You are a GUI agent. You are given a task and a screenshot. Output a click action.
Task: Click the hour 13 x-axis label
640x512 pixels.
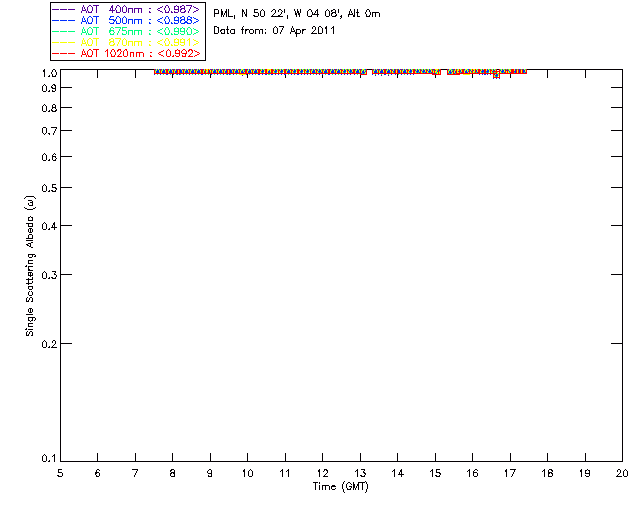pyautogui.click(x=360, y=473)
